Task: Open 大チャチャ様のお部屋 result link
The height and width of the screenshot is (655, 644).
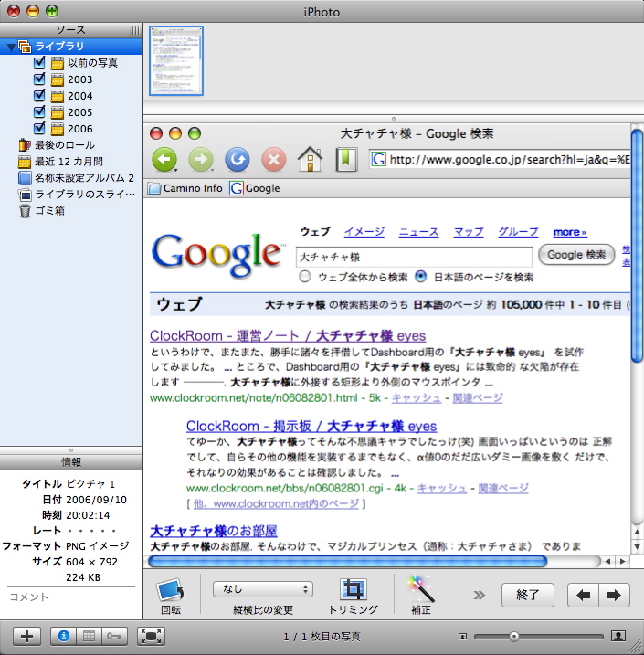Action: pyautogui.click(x=214, y=531)
